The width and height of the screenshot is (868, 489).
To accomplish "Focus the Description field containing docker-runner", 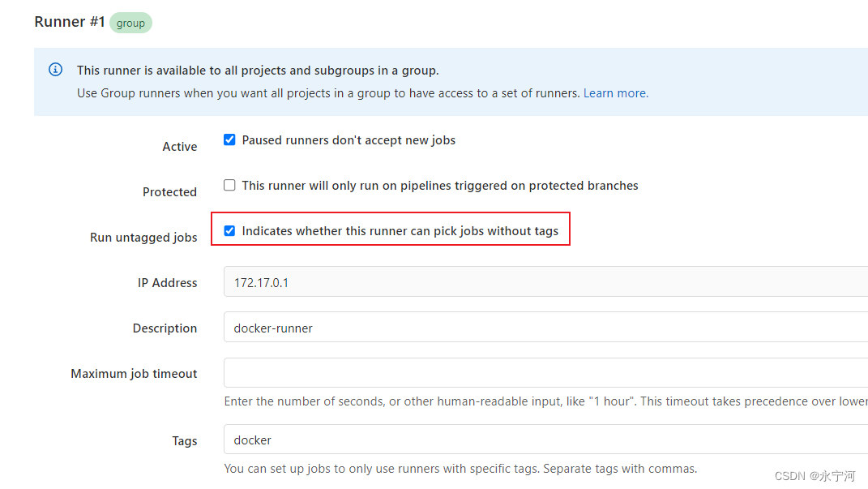I will click(545, 327).
